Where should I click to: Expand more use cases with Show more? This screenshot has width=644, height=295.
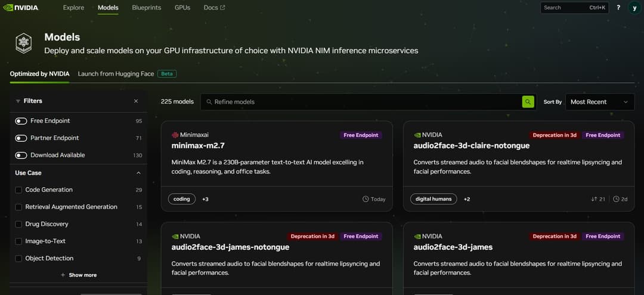click(x=79, y=275)
